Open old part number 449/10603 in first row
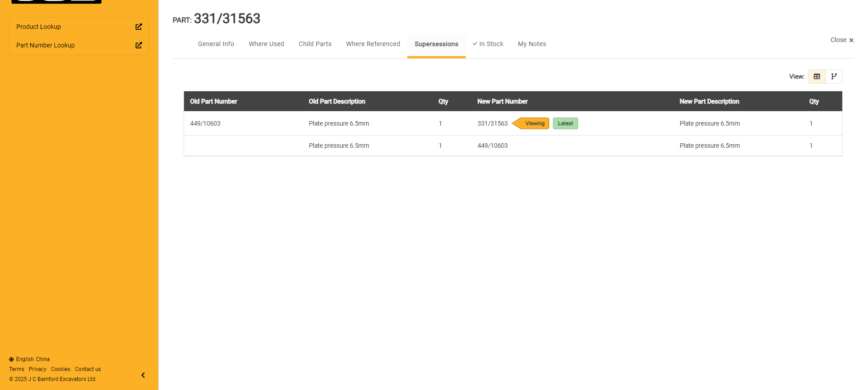Screen dimensions: 868x390 point(205,123)
